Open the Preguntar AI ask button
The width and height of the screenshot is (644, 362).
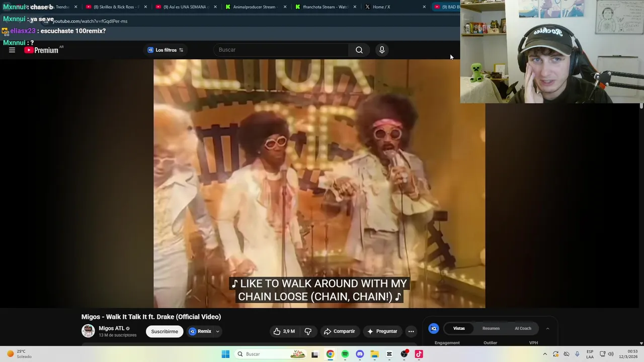(382, 331)
